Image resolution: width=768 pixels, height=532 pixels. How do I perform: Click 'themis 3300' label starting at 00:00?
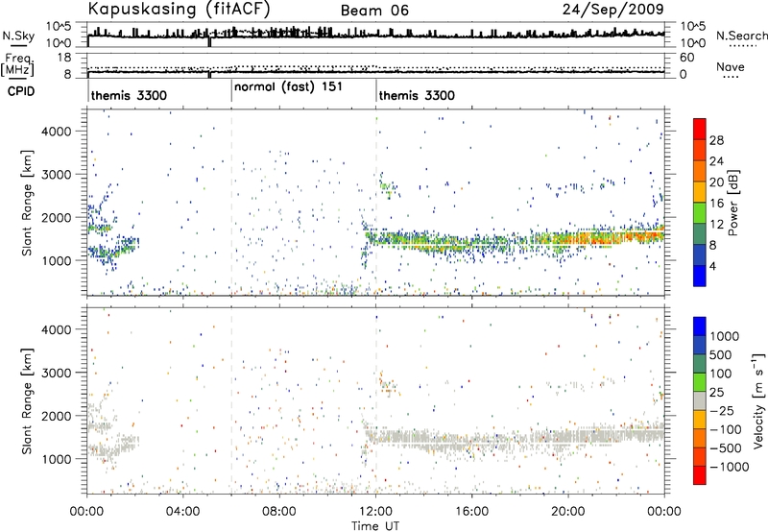click(x=129, y=95)
